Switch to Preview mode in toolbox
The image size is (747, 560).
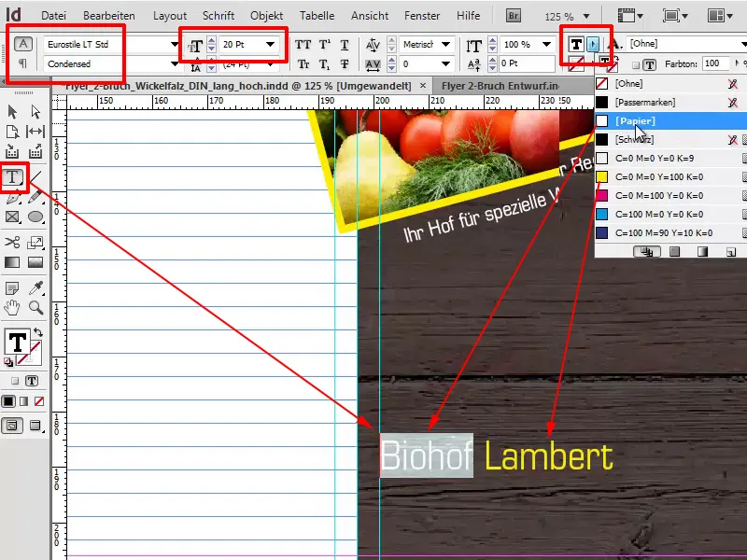(x=35, y=426)
